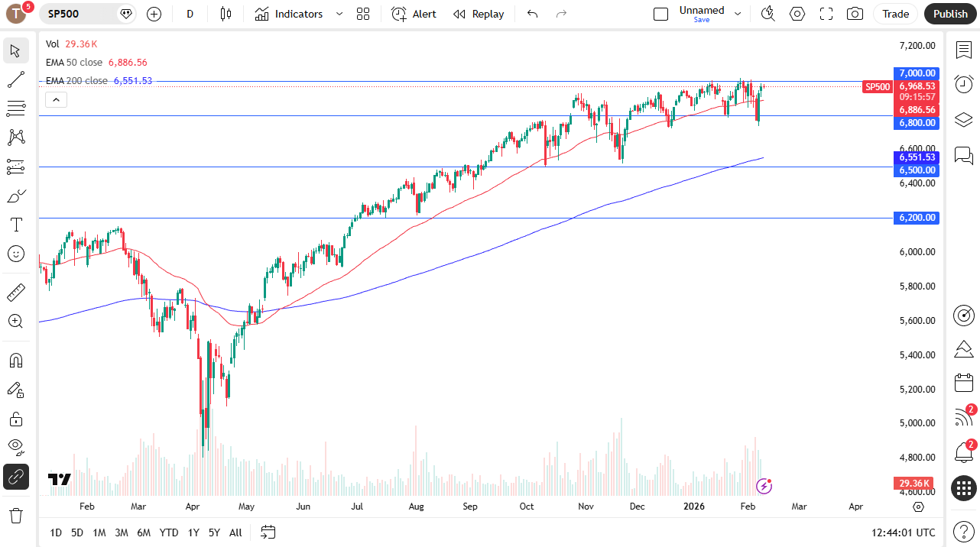This screenshot has height=547, width=980.
Task: Enter fullscreen mode
Action: (x=826, y=14)
